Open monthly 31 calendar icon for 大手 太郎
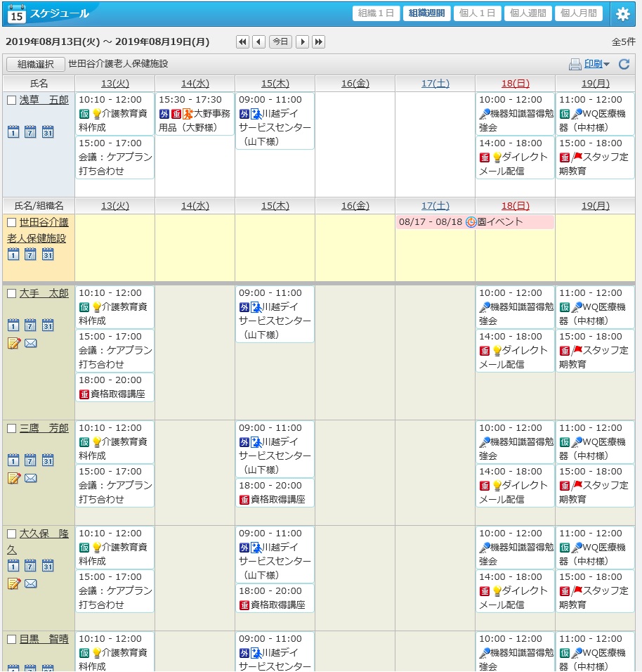Viewport: 642px width, 672px height. tap(48, 325)
